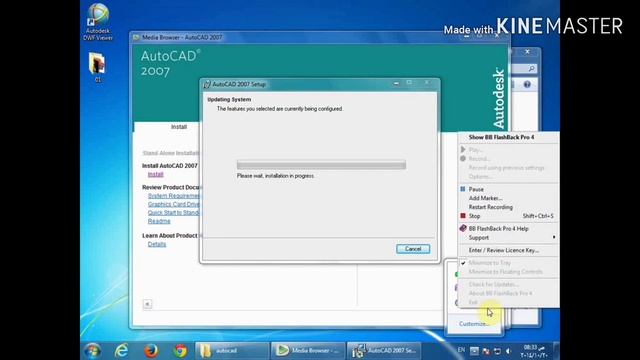Launch Google Chrome from the taskbar
This screenshot has height=360, width=640.
pos(180,351)
